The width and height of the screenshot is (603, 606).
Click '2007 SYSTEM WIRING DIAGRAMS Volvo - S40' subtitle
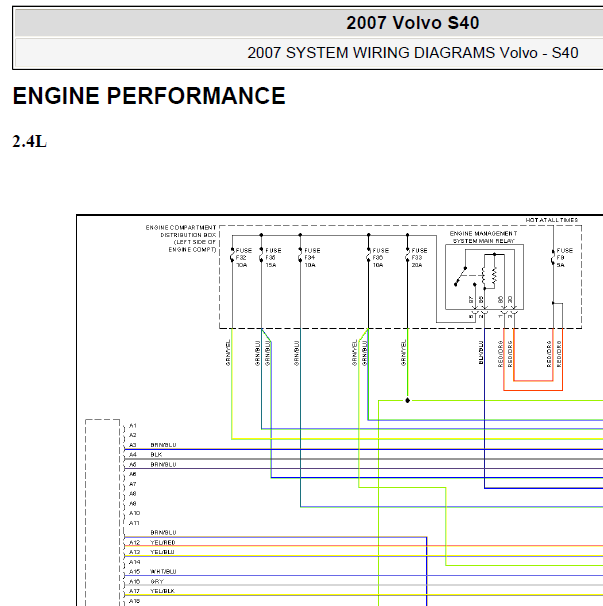pyautogui.click(x=412, y=53)
